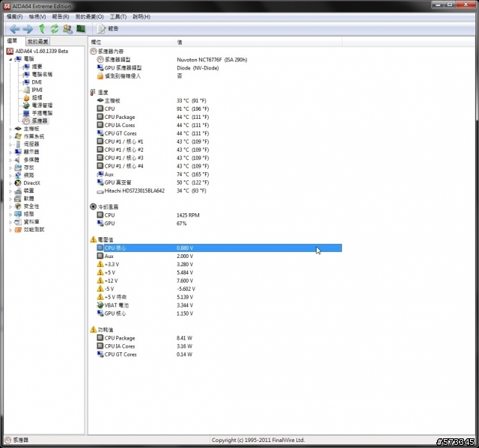This screenshot has height=448, width=479.
Task: Collapse the 電腦 tree node
Action: (x=10, y=59)
